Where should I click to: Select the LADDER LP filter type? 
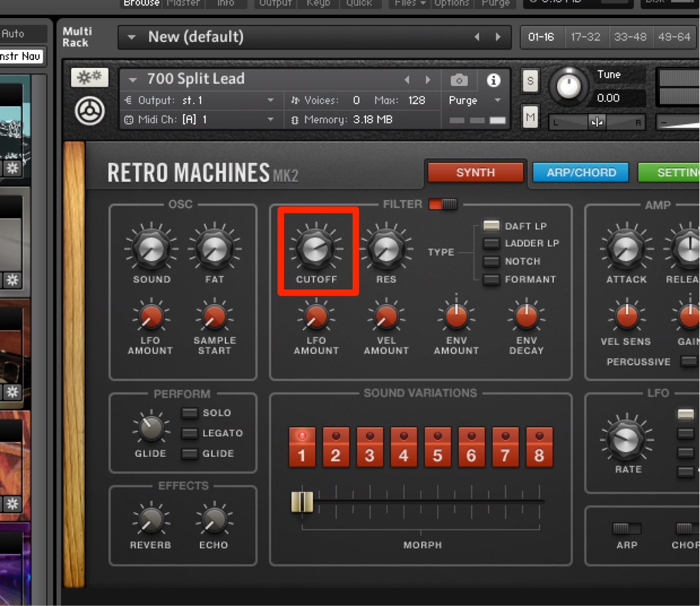491,244
